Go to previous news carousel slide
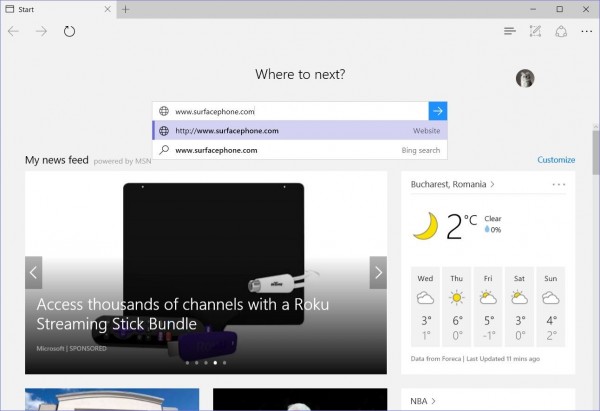600x411 pixels. [x=34, y=271]
